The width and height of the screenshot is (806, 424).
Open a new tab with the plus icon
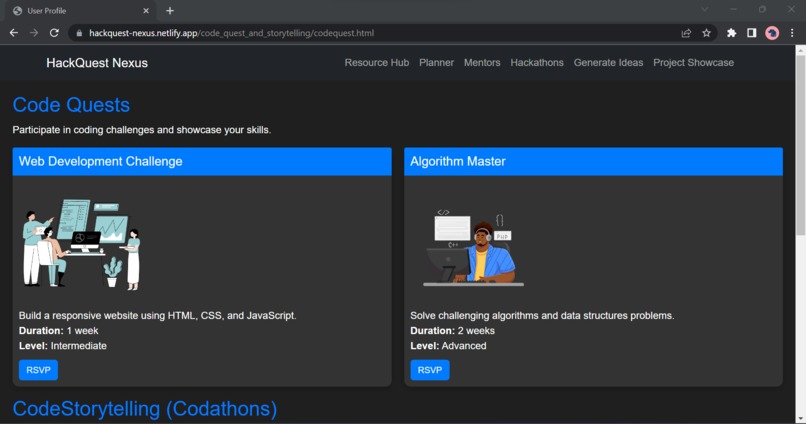coord(170,11)
